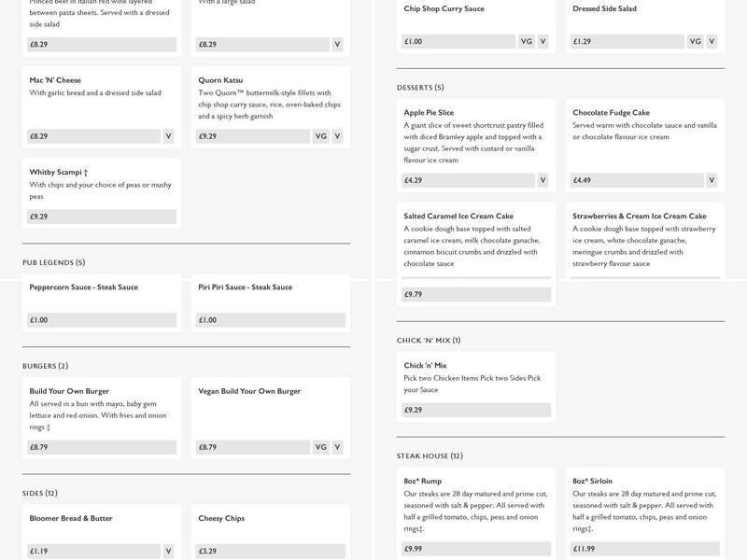
Task: Toggle the Desserts (5) section heading
Action: [420, 88]
